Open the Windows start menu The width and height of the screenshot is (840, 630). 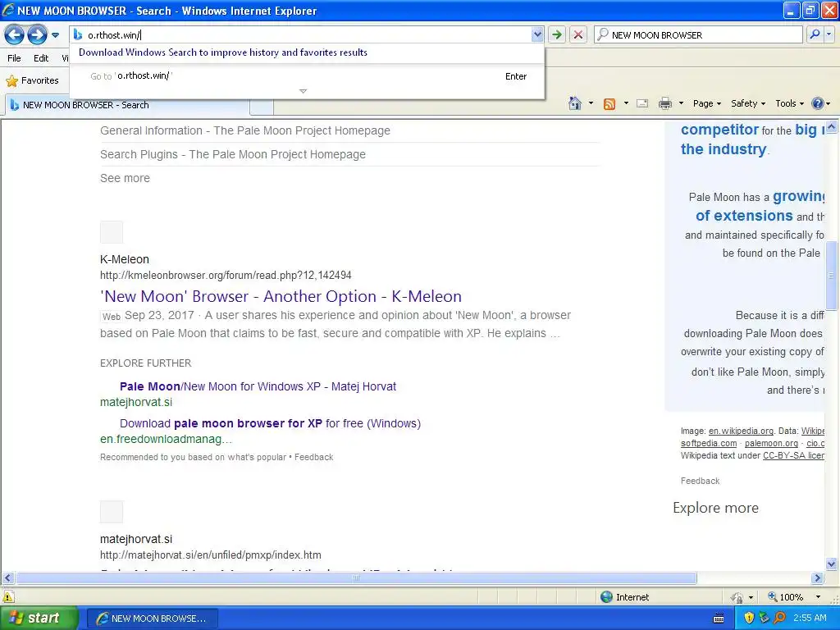tap(39, 618)
